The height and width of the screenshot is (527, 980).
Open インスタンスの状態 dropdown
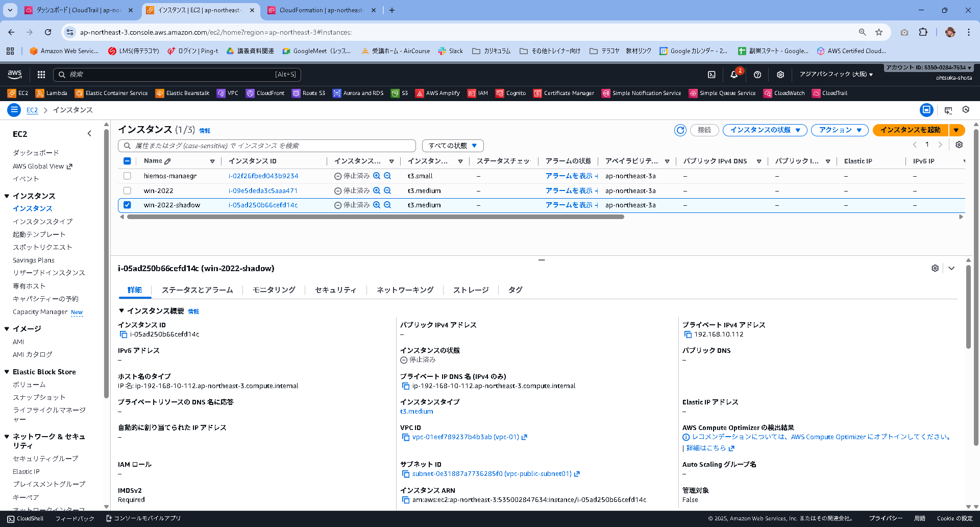coord(765,130)
